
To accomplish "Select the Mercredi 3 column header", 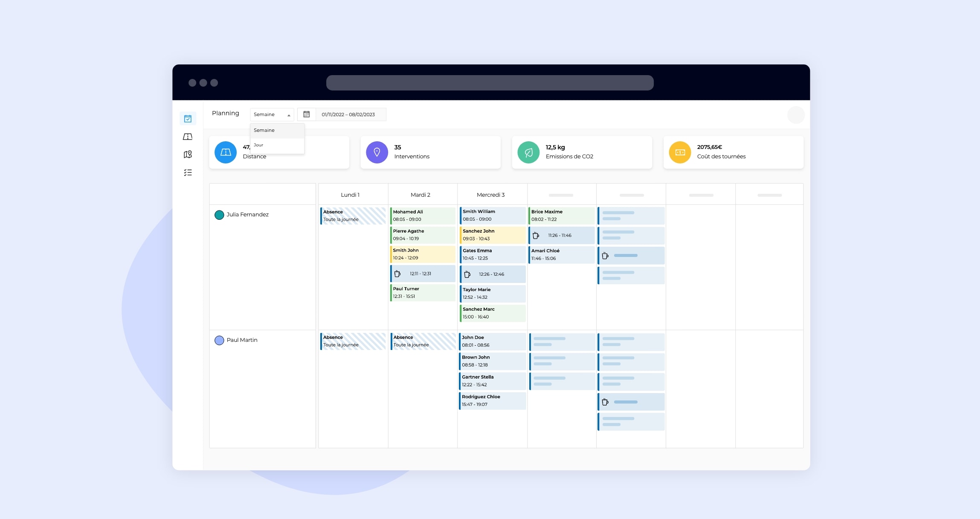I will 490,195.
